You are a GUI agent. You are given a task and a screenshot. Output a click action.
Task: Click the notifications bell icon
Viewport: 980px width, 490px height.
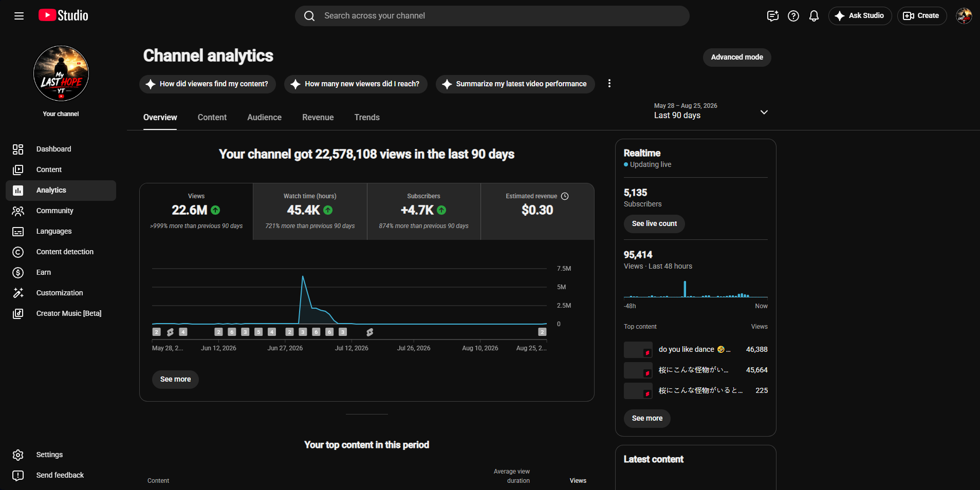[x=814, y=16]
